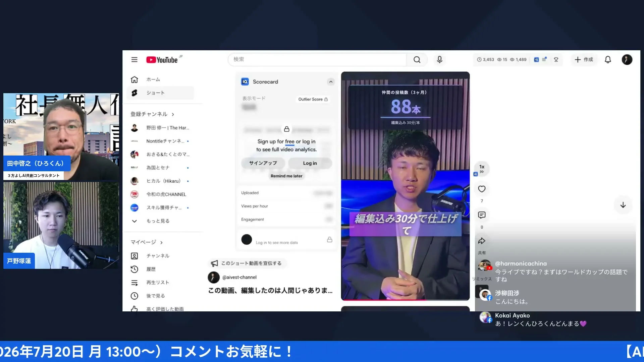This screenshot has width=644, height=362.
Task: Like the short with the heart icon
Action: (482, 189)
